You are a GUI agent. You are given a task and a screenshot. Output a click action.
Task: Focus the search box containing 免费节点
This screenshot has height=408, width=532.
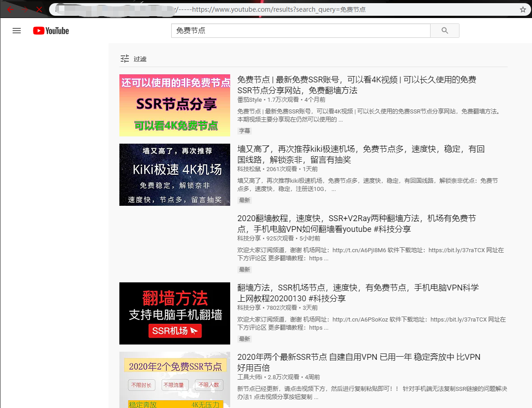(x=300, y=31)
